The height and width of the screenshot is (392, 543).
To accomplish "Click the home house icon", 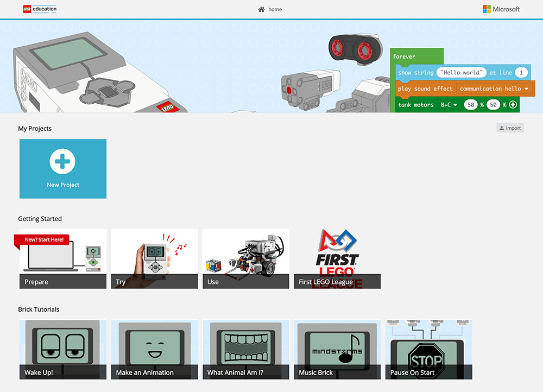I will pos(261,9).
